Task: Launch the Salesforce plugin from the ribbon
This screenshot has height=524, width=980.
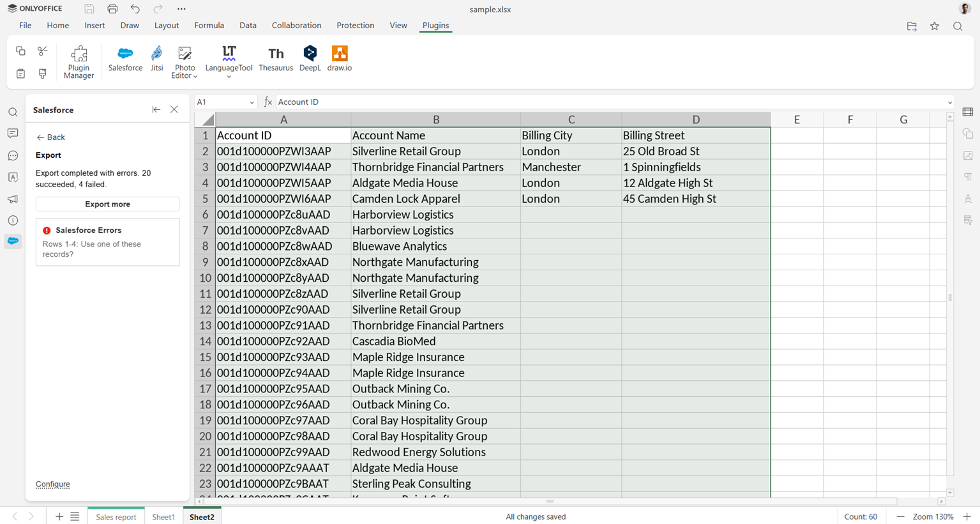Action: click(x=125, y=59)
